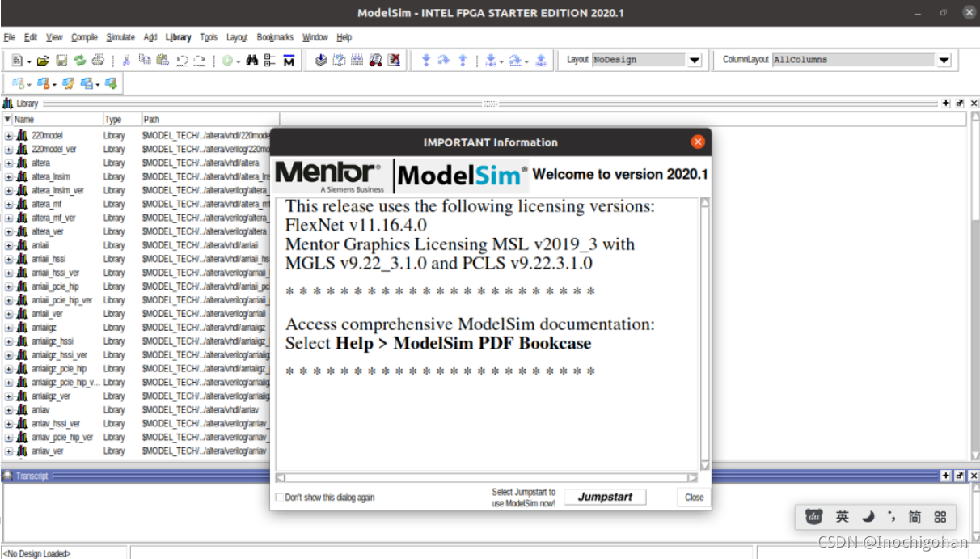Click the Save disk toolbar icon
The width and height of the screenshot is (980, 559).
tap(61, 60)
